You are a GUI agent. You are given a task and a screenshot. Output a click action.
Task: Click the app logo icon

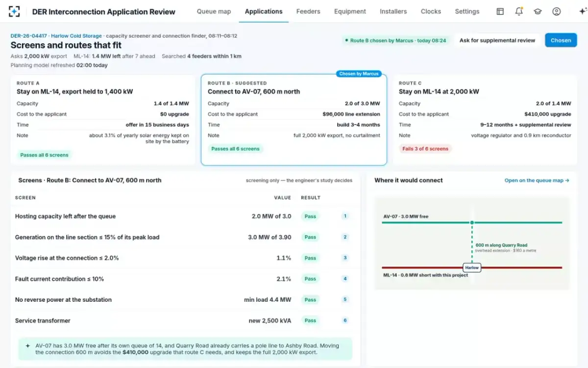tap(14, 11)
